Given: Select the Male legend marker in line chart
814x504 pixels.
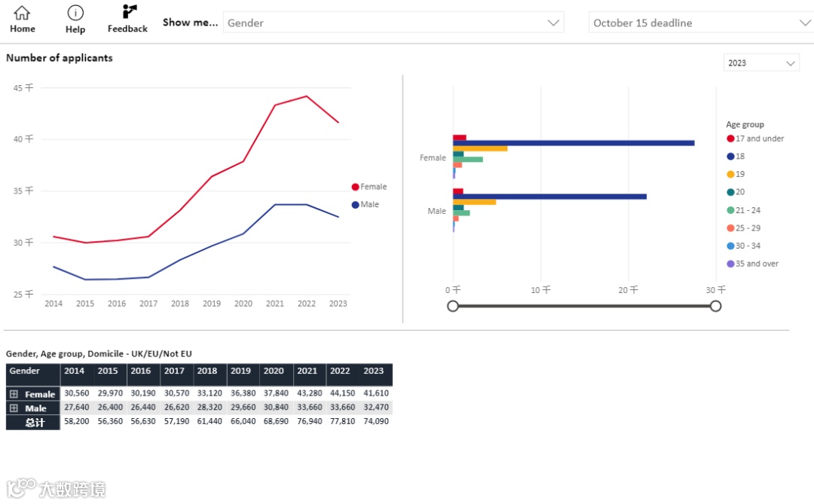Looking at the screenshot, I should coord(356,205).
